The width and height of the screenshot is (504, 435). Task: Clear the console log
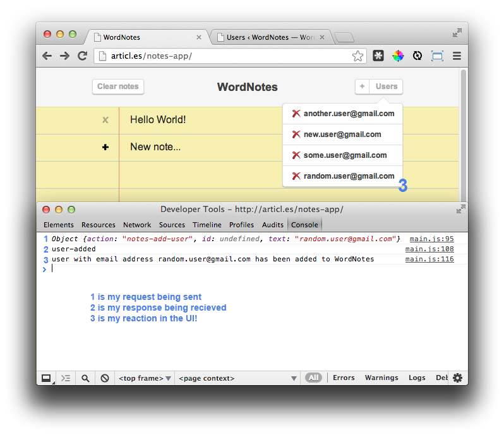click(104, 378)
